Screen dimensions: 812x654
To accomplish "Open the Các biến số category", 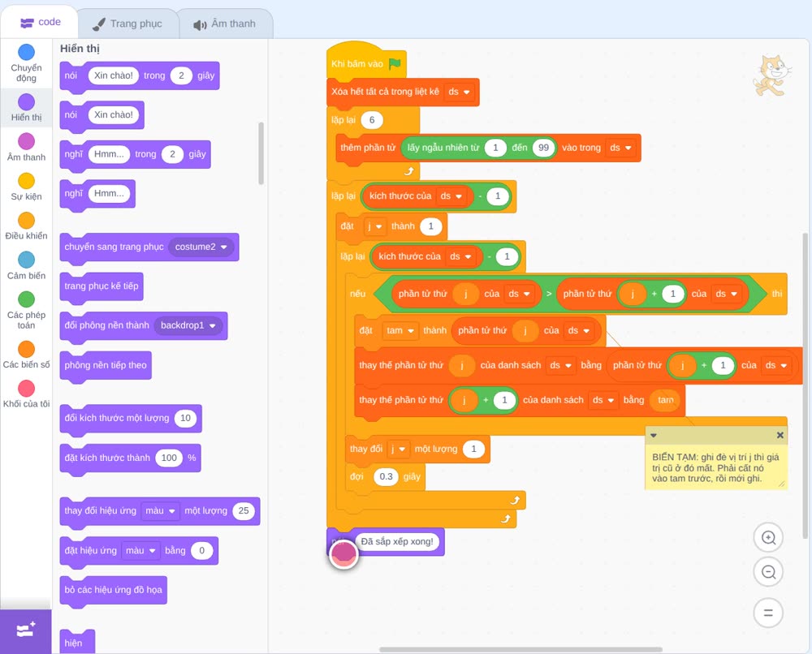I will tap(27, 355).
